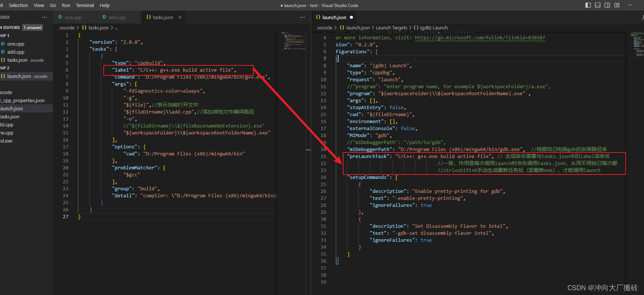Click the C++ icon on one.cpp tab
The height and width of the screenshot is (295, 644).
point(60,17)
